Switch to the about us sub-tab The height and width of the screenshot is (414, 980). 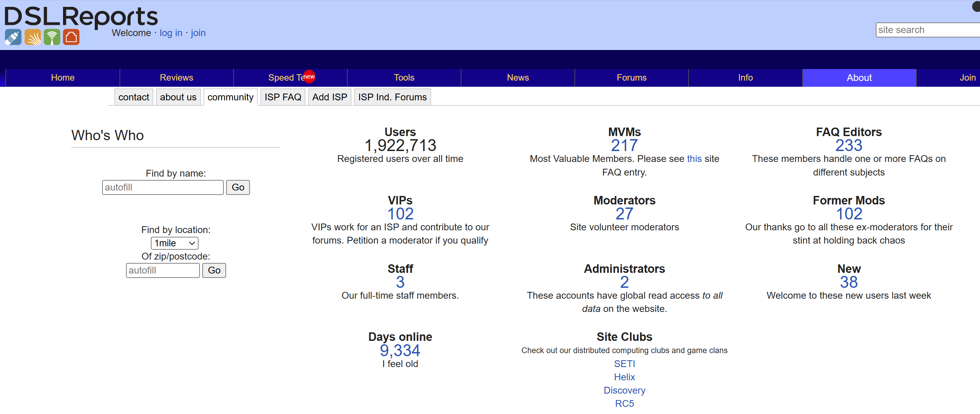pyautogui.click(x=178, y=97)
